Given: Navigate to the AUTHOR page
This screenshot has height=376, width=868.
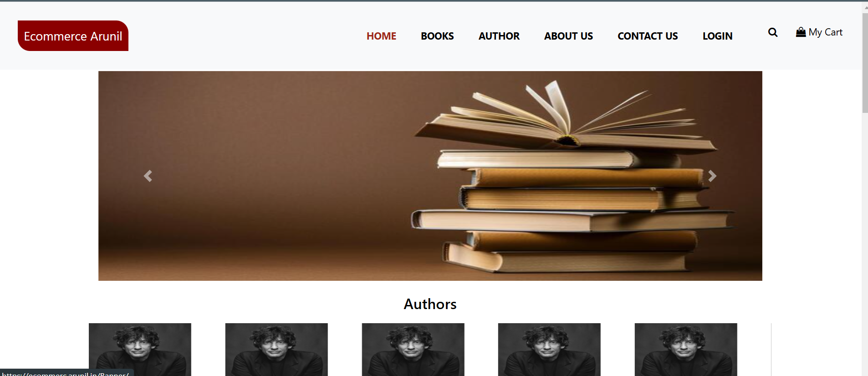Looking at the screenshot, I should 499,36.
